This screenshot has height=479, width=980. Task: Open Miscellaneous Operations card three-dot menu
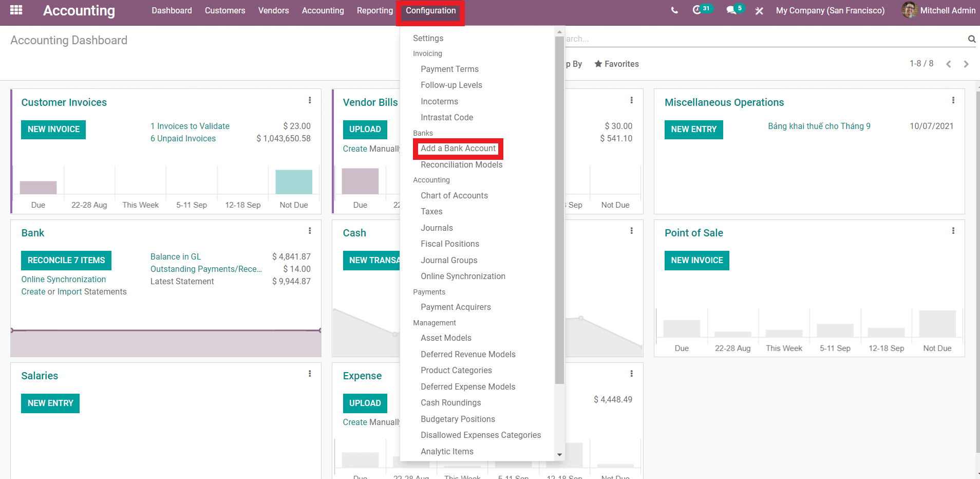[953, 100]
